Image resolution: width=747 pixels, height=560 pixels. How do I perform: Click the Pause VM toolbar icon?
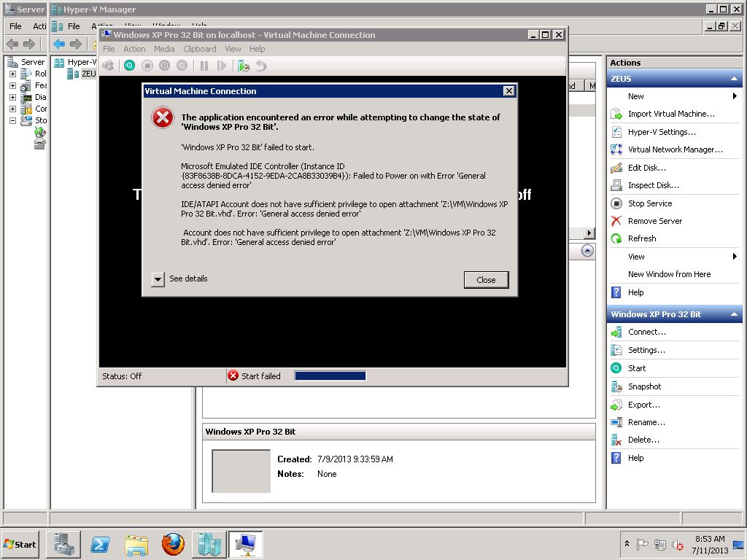pos(204,66)
